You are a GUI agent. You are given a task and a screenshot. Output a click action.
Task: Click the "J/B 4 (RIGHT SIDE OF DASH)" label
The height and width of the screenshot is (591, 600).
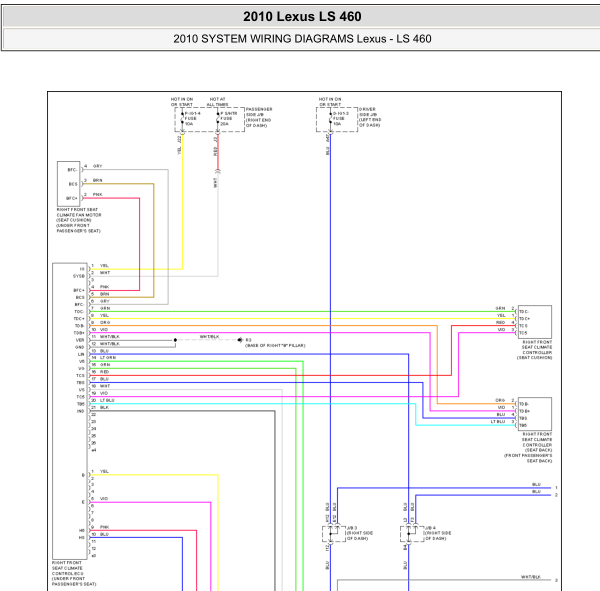pos(438,533)
